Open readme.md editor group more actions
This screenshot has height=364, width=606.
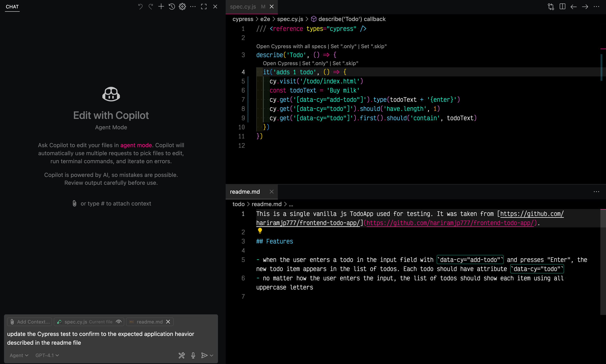click(x=597, y=191)
